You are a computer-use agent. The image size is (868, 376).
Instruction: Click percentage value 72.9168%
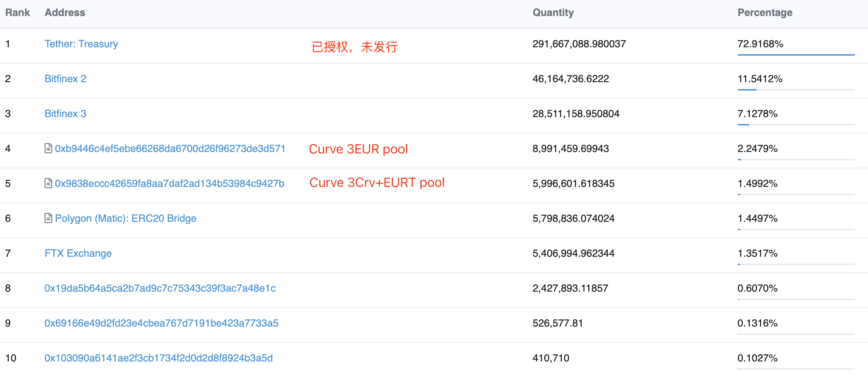click(x=760, y=44)
